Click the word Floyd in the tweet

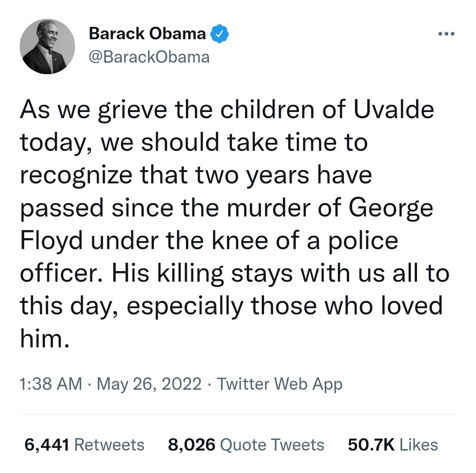coord(52,242)
